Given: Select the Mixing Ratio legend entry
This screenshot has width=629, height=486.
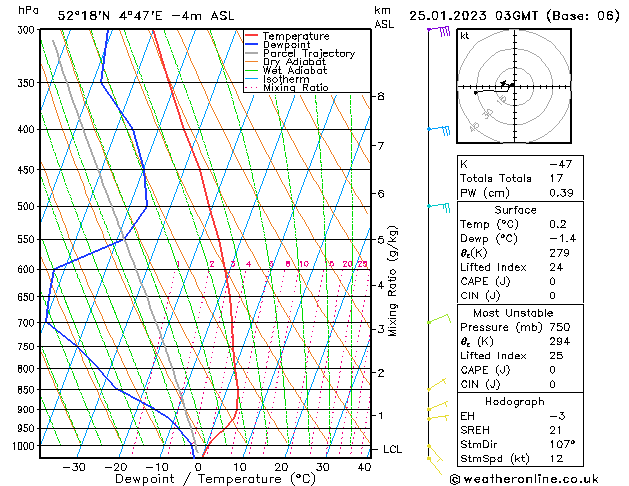Looking at the screenshot, I should coord(287,87).
